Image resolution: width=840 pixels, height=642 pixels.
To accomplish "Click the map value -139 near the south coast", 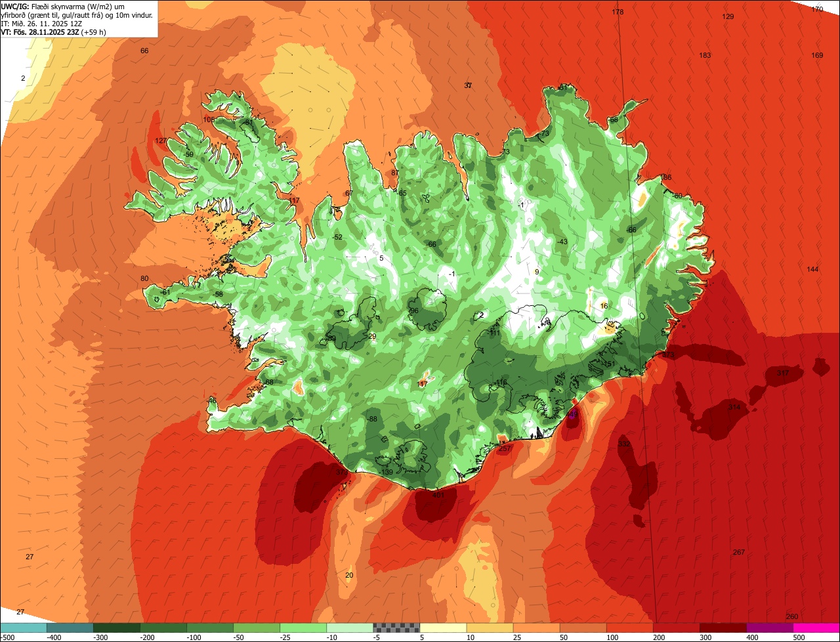I will [386, 472].
